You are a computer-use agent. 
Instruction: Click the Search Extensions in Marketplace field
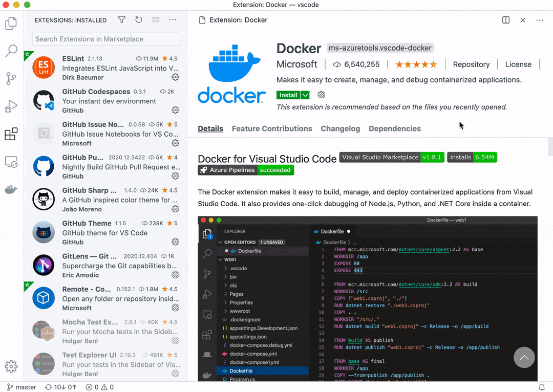tap(105, 38)
